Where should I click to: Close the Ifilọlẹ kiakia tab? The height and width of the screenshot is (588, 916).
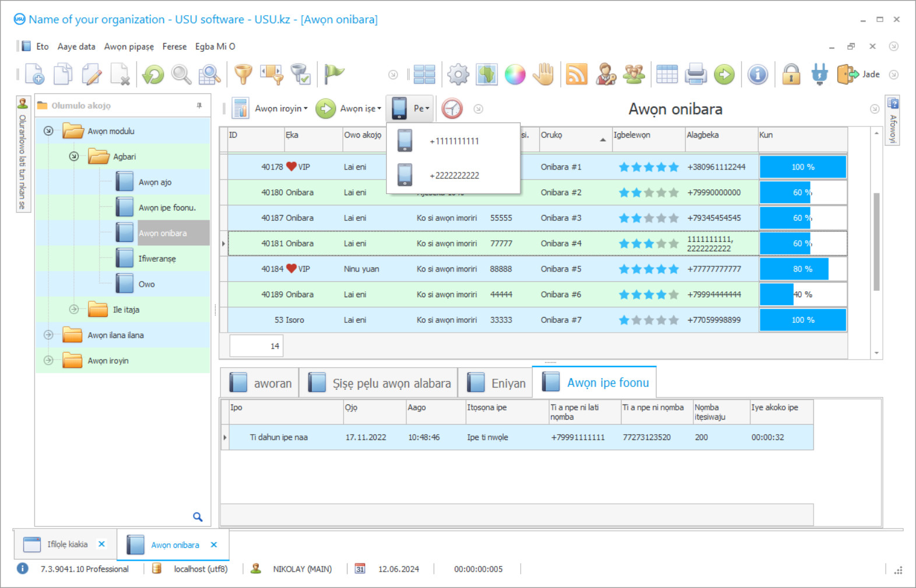pos(101,544)
